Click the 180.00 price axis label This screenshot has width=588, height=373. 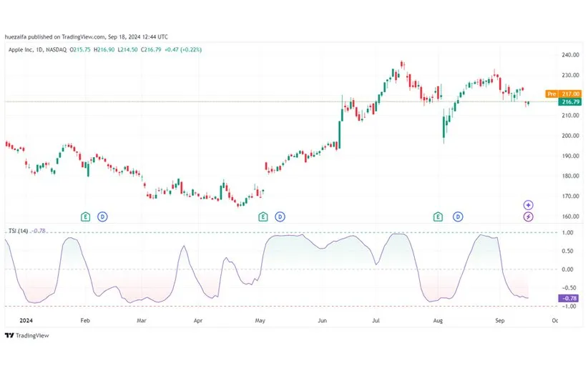coord(570,176)
